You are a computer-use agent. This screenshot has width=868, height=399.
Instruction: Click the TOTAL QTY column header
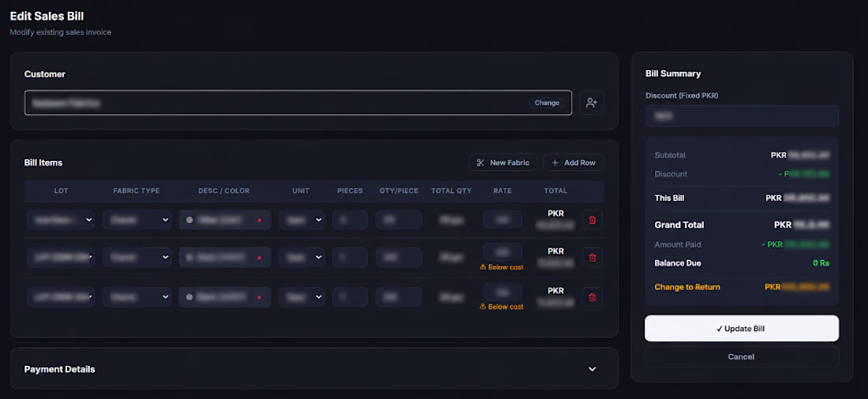[x=451, y=191]
